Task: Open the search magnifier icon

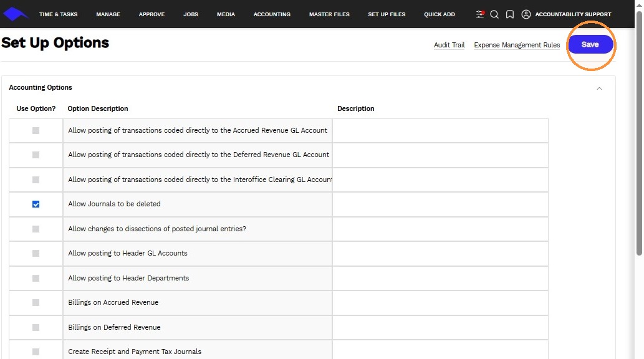Action: coord(494,14)
